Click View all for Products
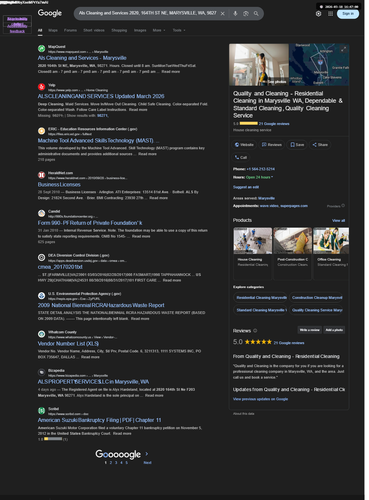369x500 pixels. pos(338,221)
